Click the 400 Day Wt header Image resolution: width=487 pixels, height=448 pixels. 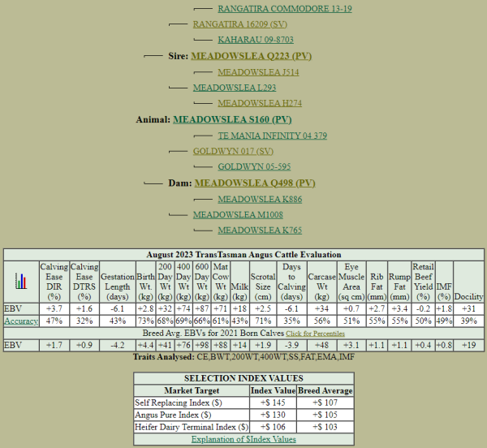click(x=183, y=282)
